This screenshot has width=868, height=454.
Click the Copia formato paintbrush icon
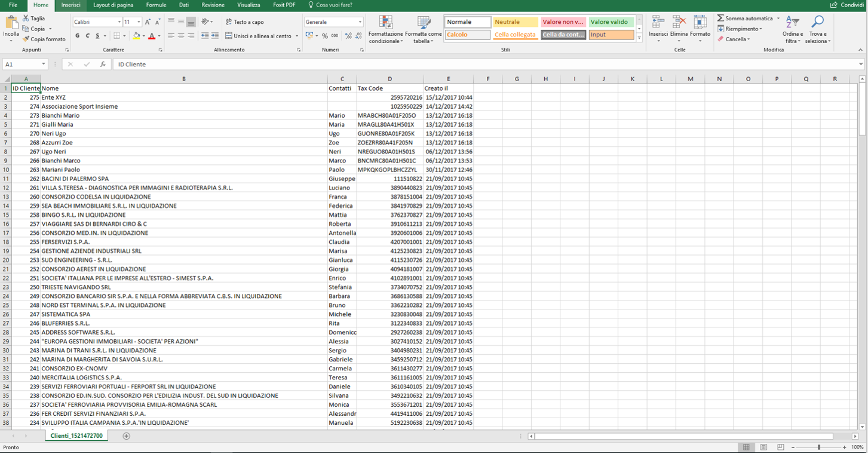pyautogui.click(x=26, y=39)
